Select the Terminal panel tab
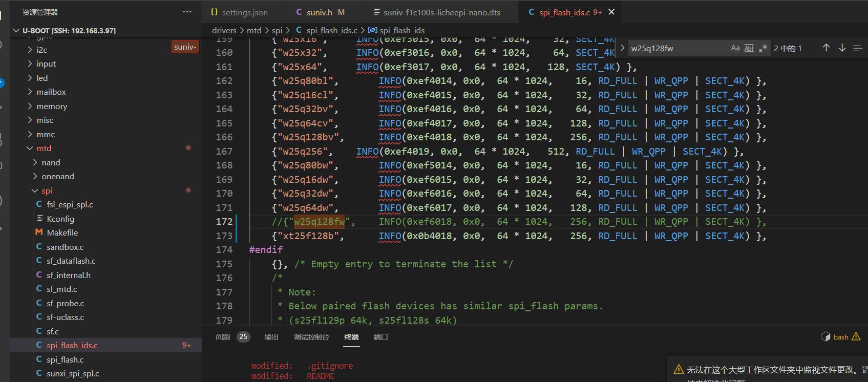Screen dimensions: 868x382 [351, 337]
